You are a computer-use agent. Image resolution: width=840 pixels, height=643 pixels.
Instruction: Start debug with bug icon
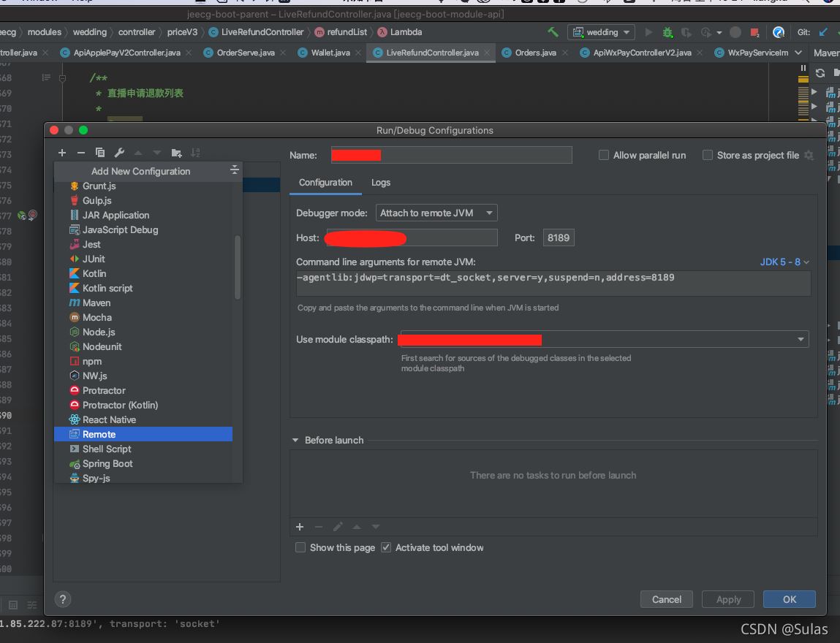click(x=667, y=32)
